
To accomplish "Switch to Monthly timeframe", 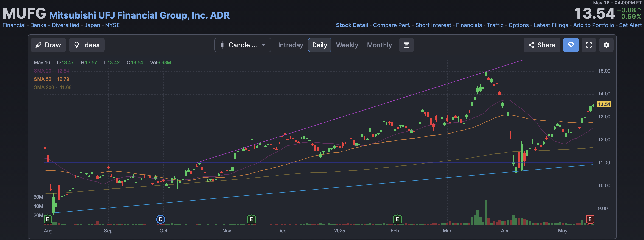I will click(x=379, y=45).
